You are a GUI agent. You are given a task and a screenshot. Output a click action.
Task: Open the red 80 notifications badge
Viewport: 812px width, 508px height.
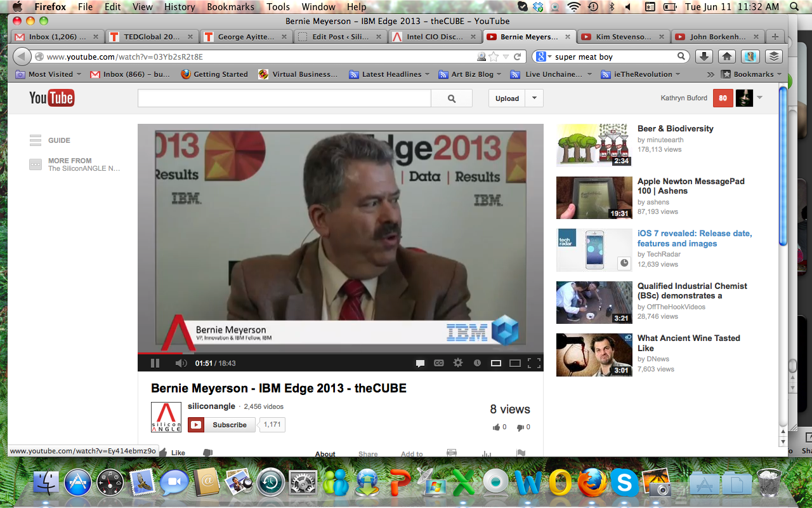pos(723,98)
